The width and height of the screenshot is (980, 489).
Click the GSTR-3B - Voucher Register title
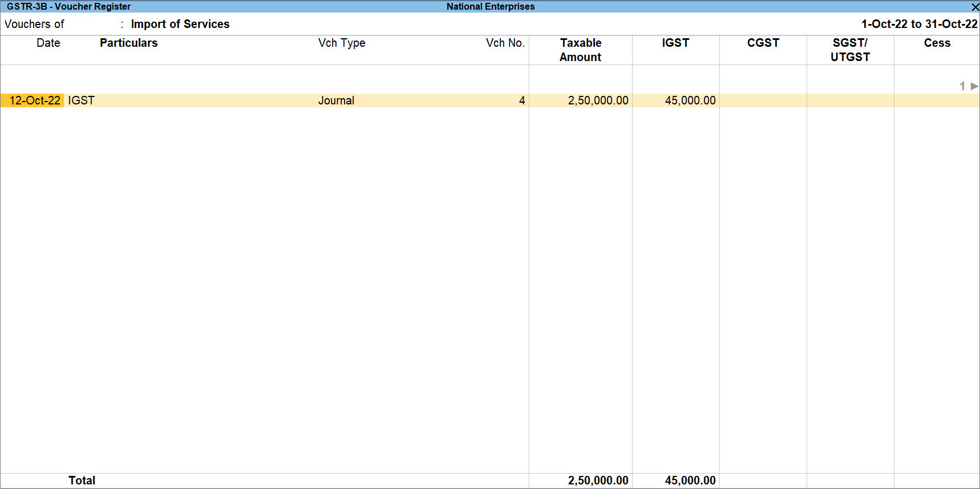[68, 7]
